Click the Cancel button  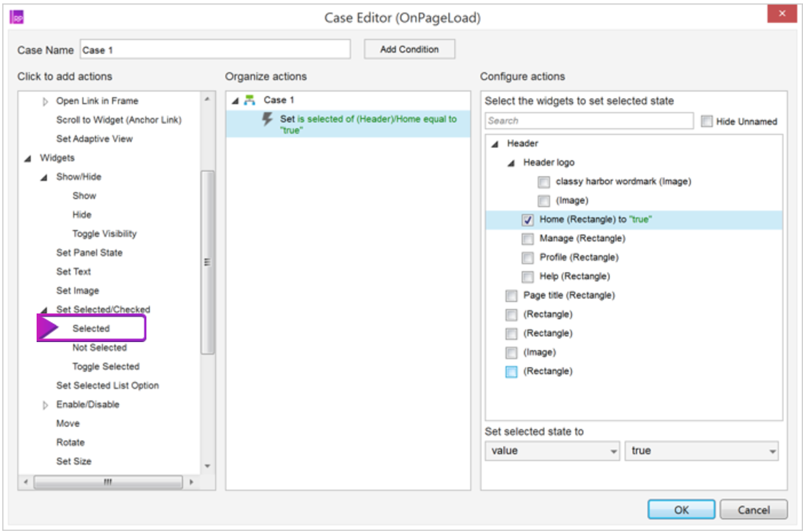tap(753, 510)
